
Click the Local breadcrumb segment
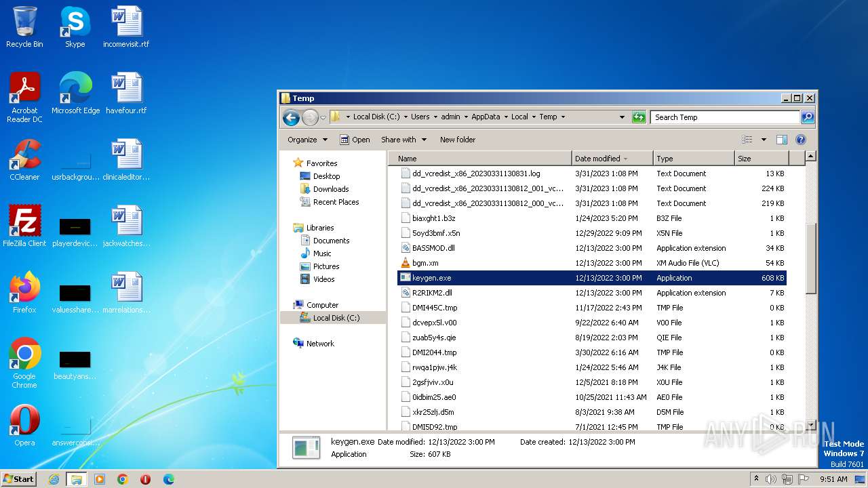(x=519, y=117)
